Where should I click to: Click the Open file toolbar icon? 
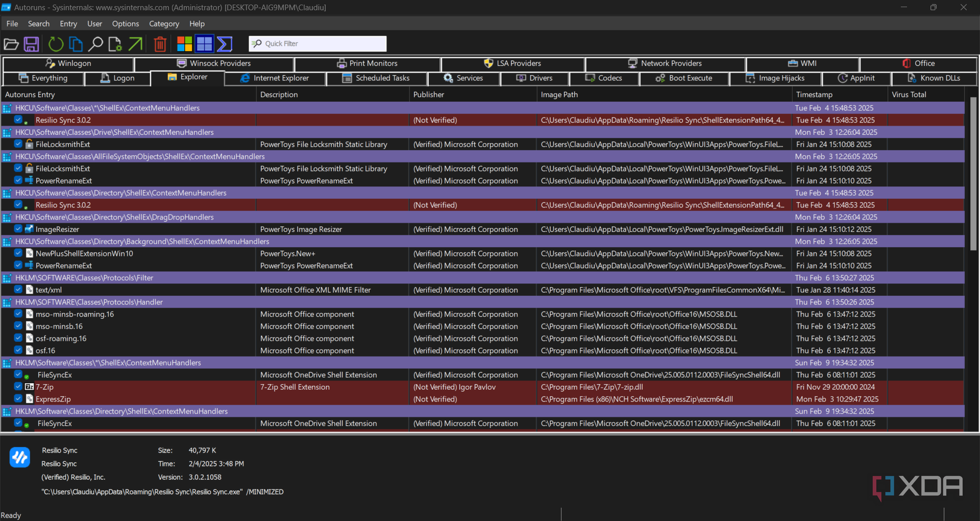11,44
